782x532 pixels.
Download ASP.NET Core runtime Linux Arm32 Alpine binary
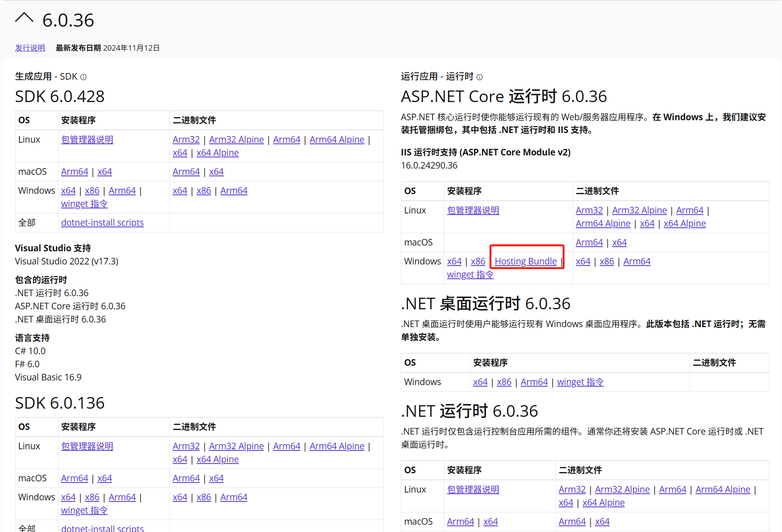coord(639,210)
